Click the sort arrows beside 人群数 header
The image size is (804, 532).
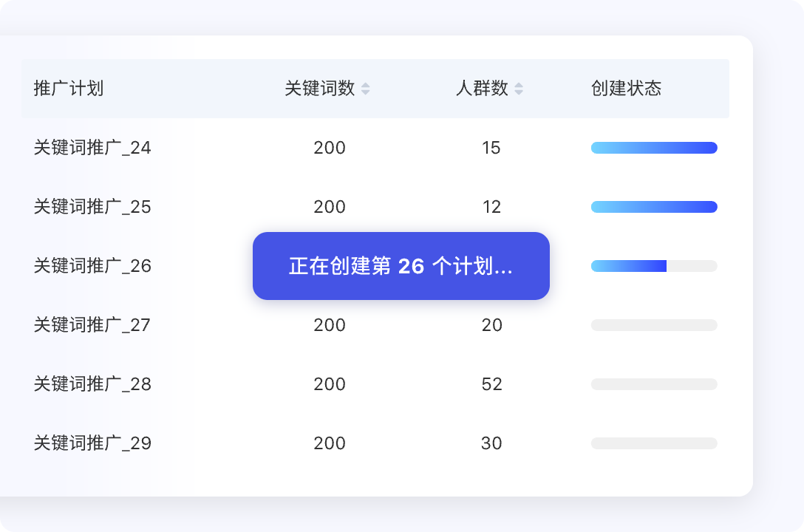pyautogui.click(x=519, y=89)
